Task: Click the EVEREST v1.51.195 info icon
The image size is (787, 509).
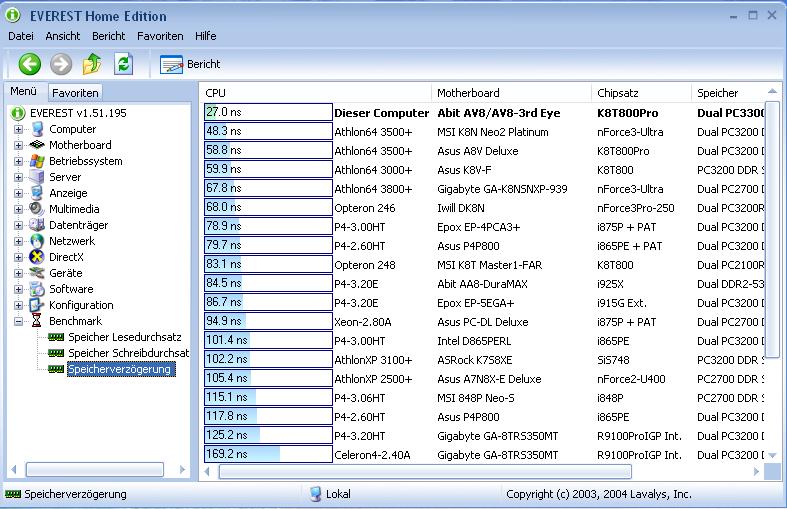Action: 18,113
